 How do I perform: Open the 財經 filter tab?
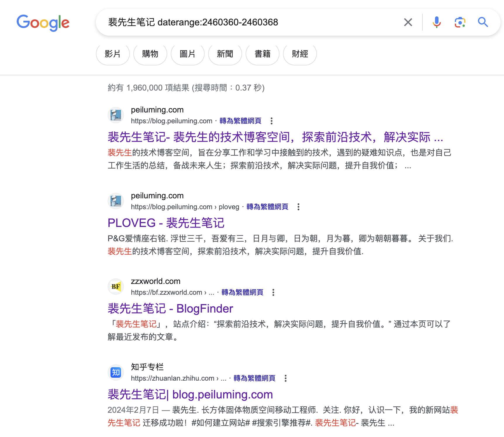pos(300,54)
